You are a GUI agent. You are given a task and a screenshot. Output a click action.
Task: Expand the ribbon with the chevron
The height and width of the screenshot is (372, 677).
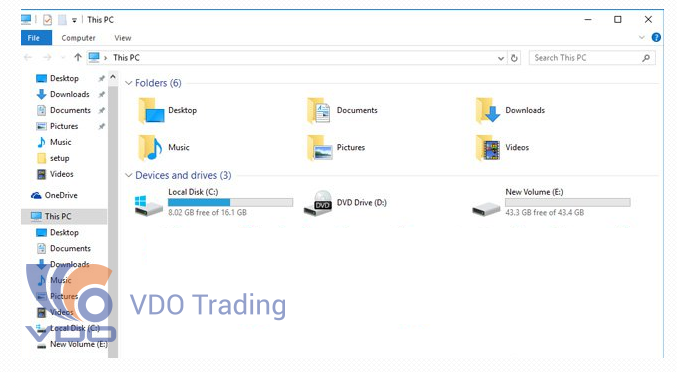point(642,38)
